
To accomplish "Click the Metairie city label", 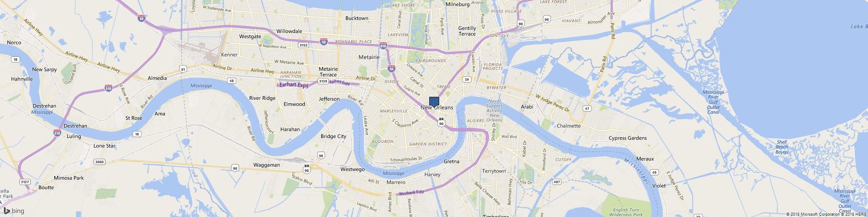I will 369,57.
